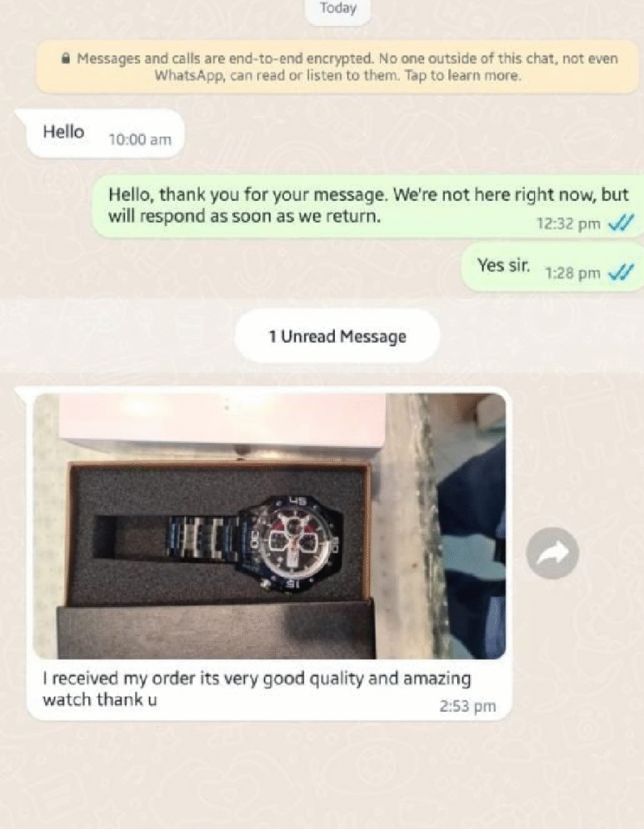This screenshot has height=829, width=644.
Task: Click the 1 Unread Message divider
Action: point(337,336)
